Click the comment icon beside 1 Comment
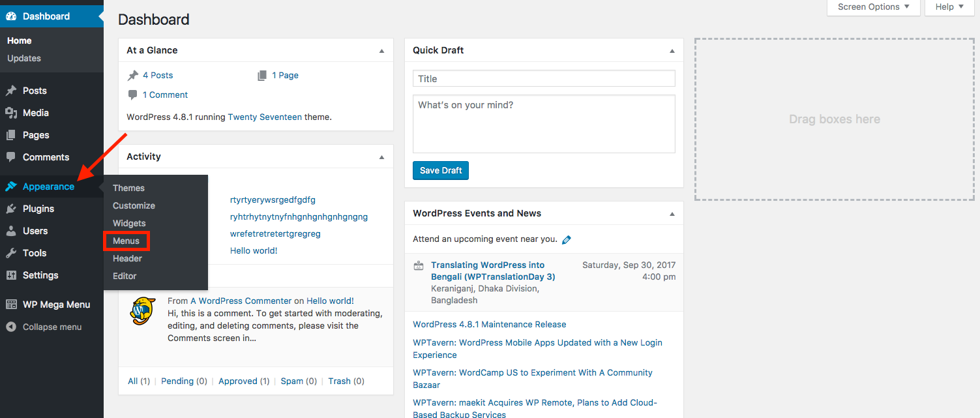The height and width of the screenshot is (418, 980). (132, 95)
